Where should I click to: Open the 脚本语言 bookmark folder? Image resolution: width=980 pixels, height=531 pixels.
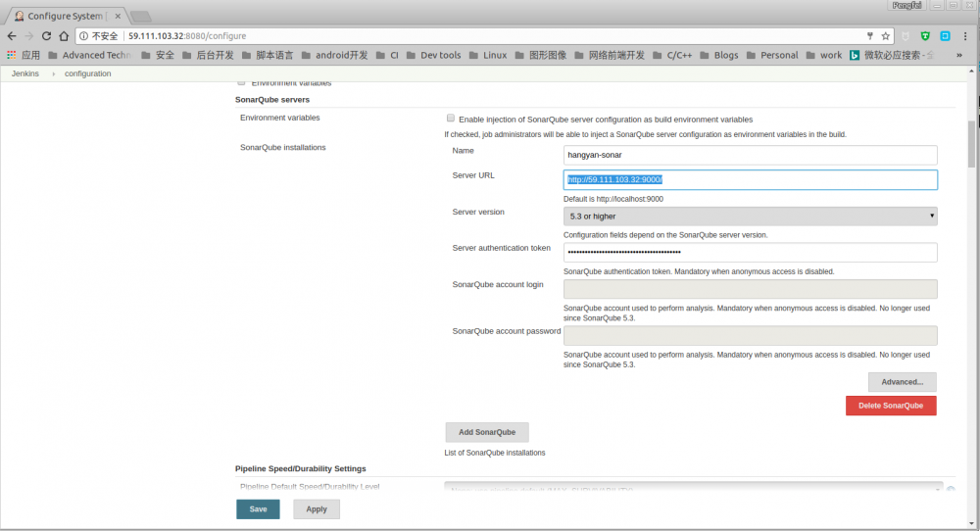[x=268, y=55]
